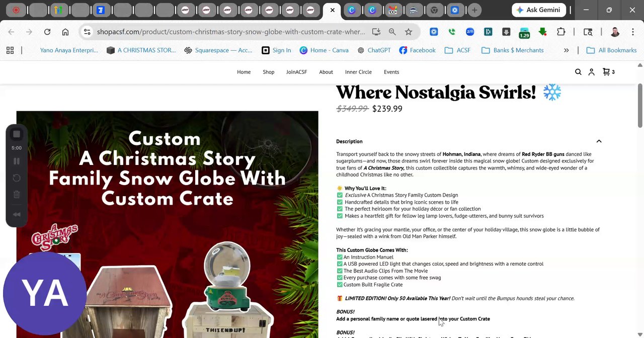Screen dimensions: 644x338
Task: Open the Squarespace bookmark
Action: click(218, 50)
